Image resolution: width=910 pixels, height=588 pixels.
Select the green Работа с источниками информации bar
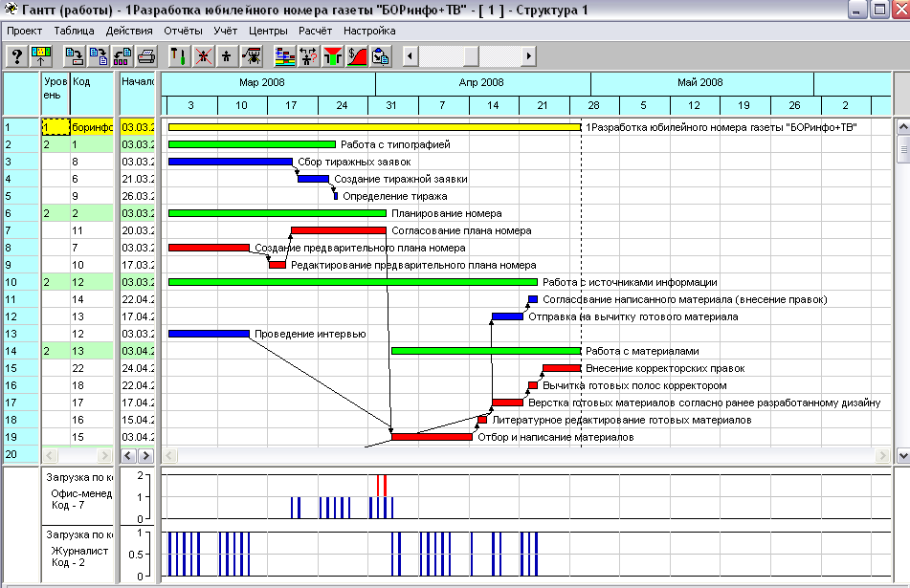pos(353,282)
